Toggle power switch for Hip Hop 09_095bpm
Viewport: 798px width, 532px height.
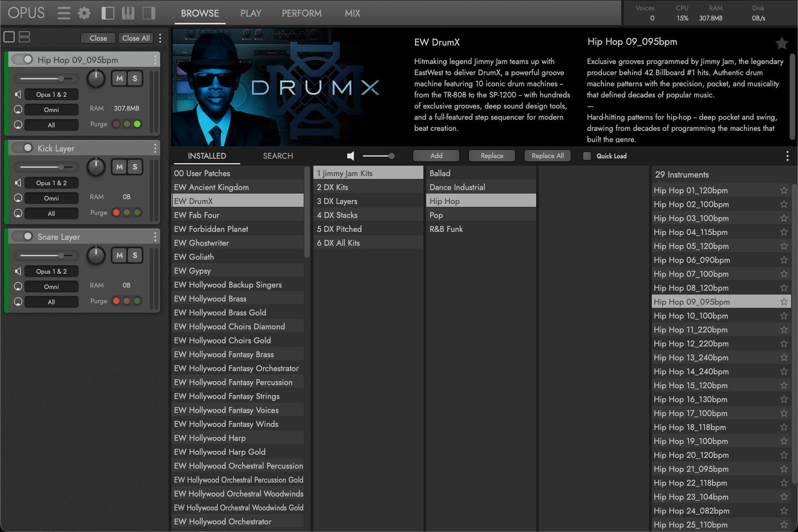point(22,60)
